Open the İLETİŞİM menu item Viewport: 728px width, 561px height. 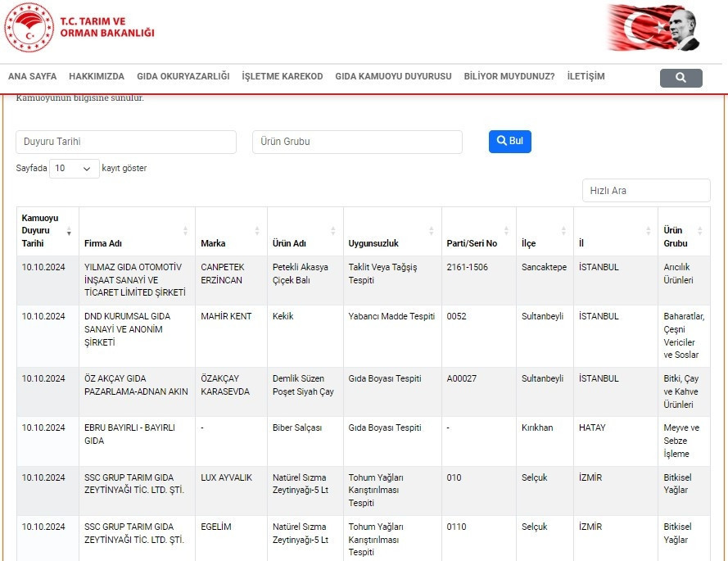(586, 76)
